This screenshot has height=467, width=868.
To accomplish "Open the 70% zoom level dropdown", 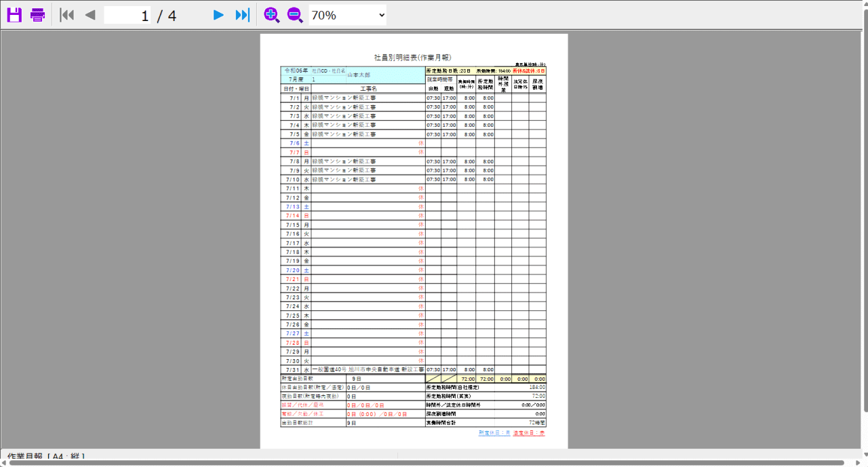I will click(x=348, y=15).
